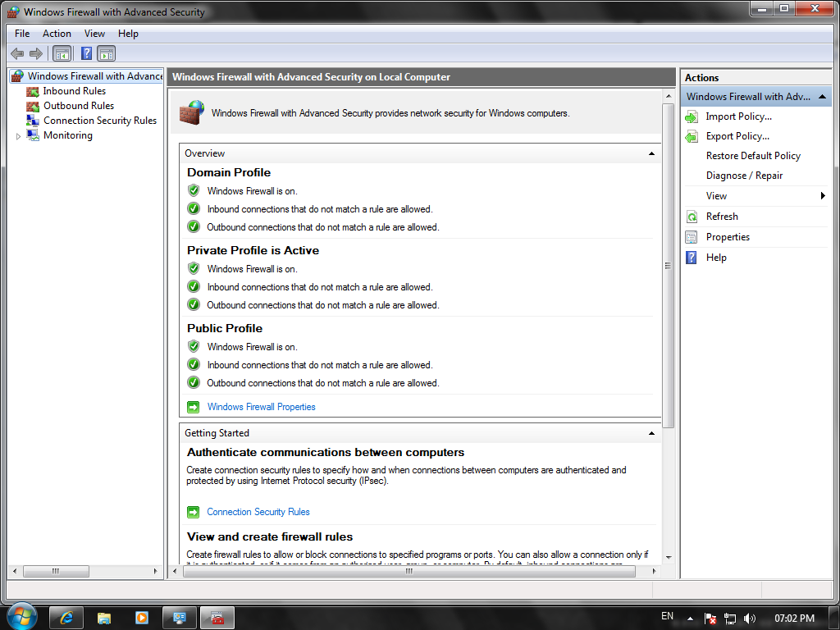The image size is (840, 630).
Task: Click the green arrow icon beside Connection Security Rules link
Action: pos(194,512)
